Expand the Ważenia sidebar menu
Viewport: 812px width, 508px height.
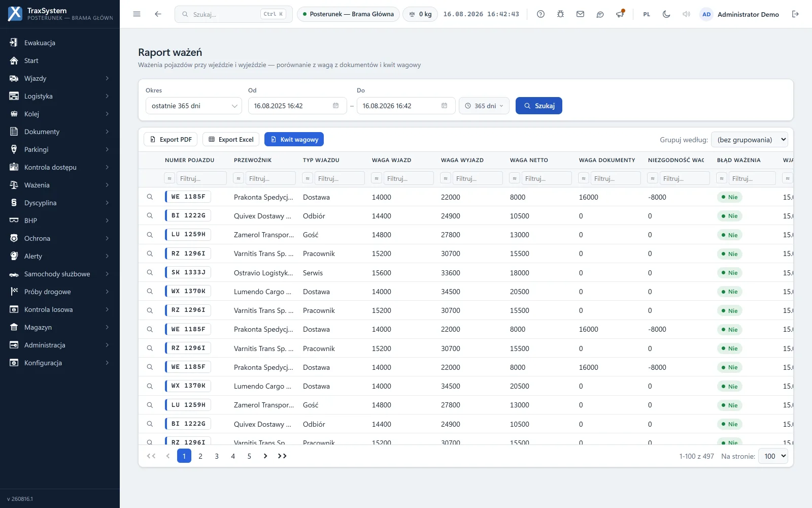pos(60,185)
